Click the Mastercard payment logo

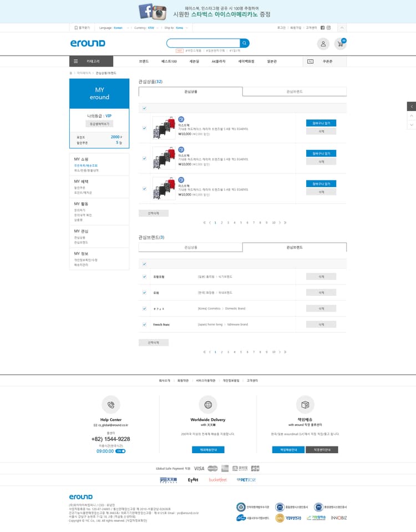[212, 469]
